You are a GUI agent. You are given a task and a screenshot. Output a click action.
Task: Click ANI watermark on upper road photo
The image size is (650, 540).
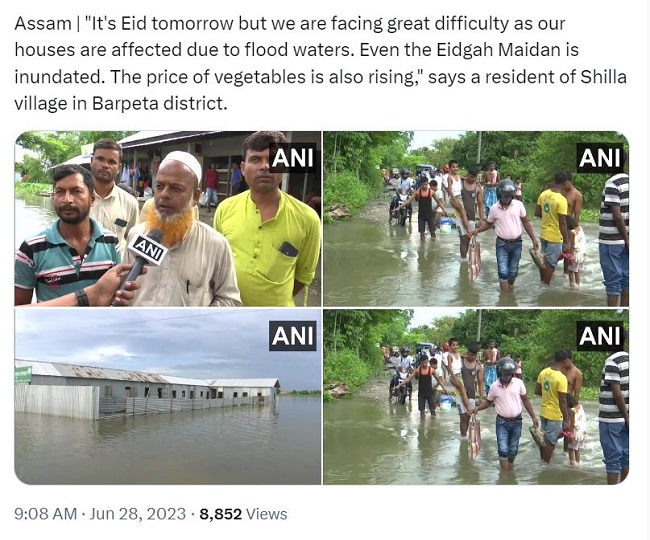(x=600, y=158)
